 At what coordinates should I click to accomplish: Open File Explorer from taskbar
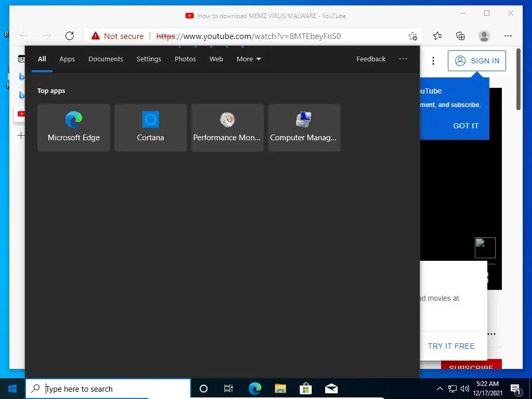coord(280,389)
